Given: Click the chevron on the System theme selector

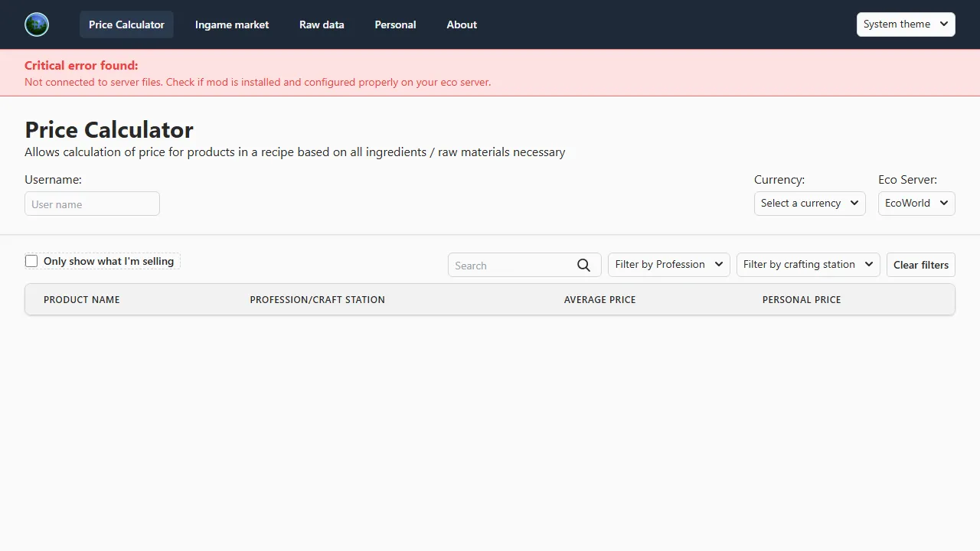Looking at the screenshot, I should coord(944,24).
